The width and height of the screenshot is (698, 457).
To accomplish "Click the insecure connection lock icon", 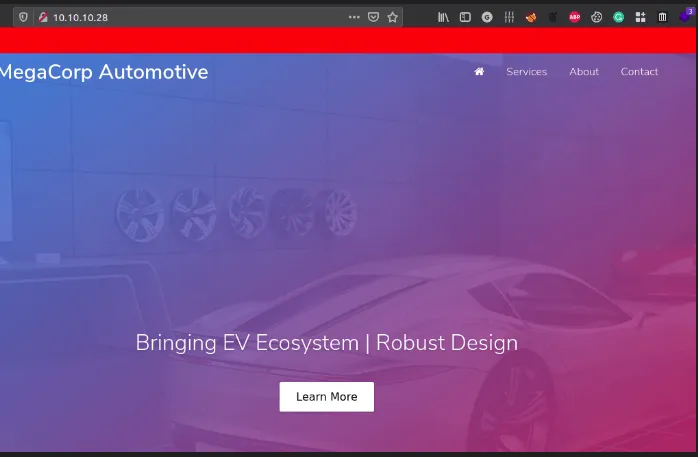I will pos(43,17).
